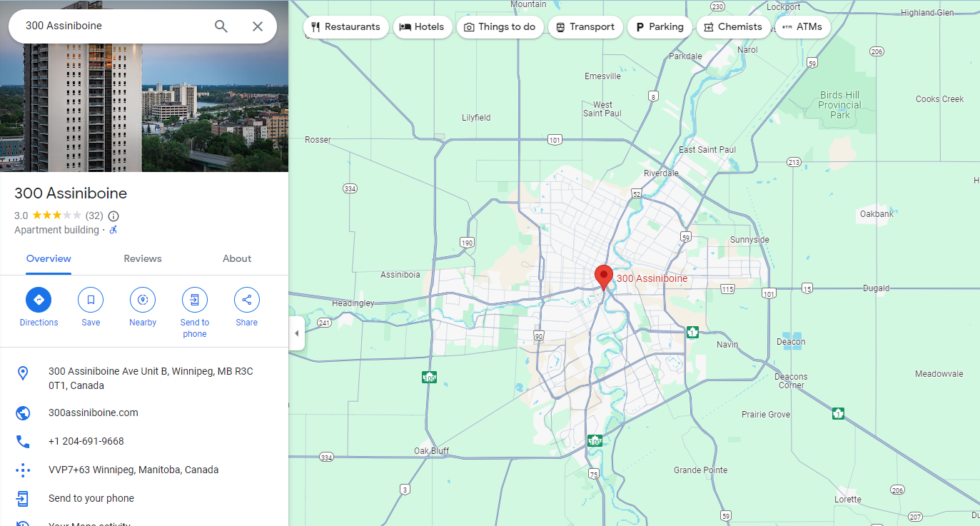Click the Nearby icon button

143,300
